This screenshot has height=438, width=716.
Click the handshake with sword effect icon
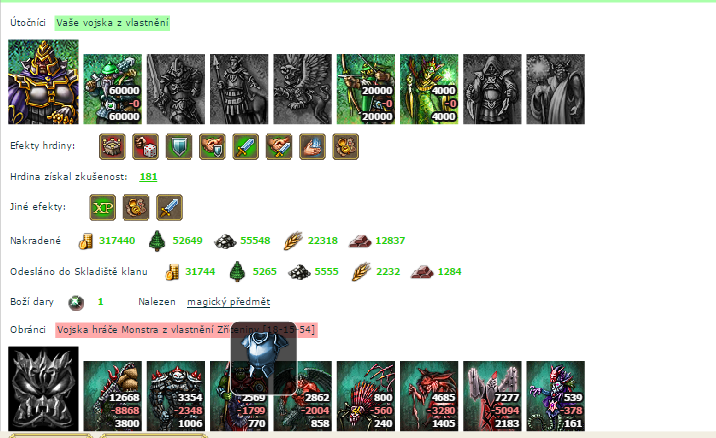[279, 147]
